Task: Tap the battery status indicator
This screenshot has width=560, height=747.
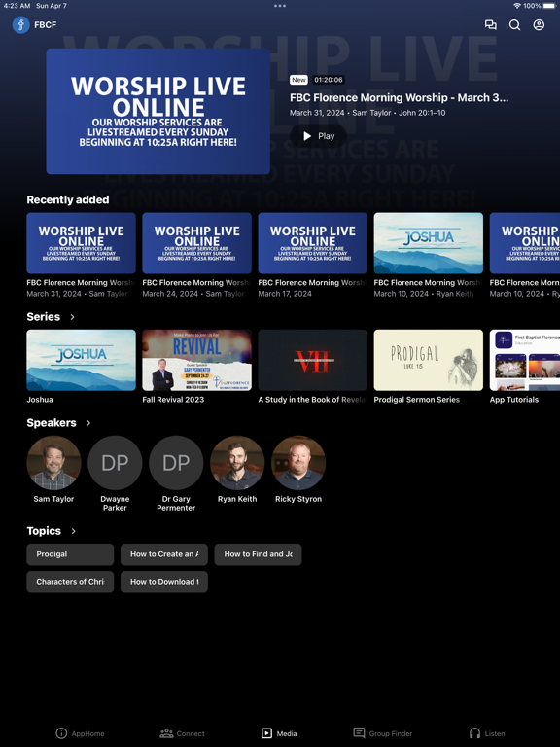Action: tap(547, 6)
